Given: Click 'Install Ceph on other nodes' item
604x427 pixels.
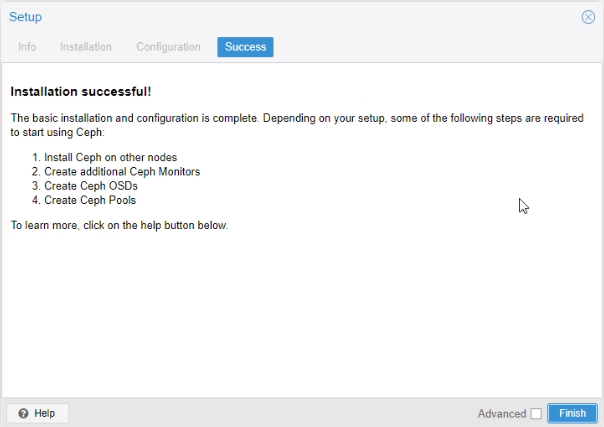Looking at the screenshot, I should [x=111, y=157].
